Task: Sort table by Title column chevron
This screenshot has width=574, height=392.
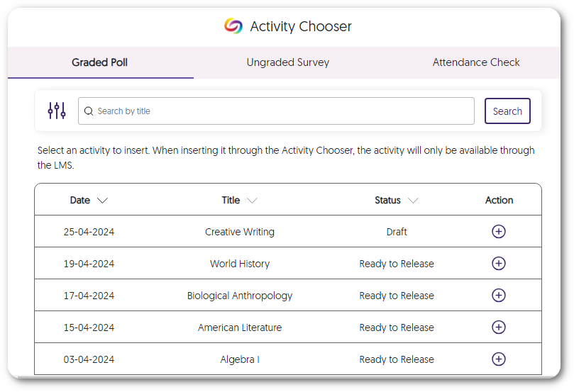Action: pyautogui.click(x=251, y=201)
